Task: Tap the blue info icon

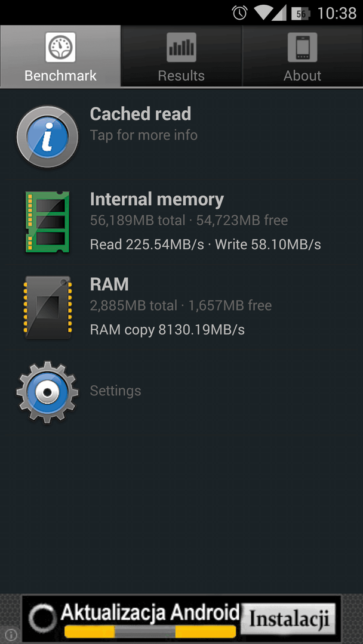Action: (47, 137)
